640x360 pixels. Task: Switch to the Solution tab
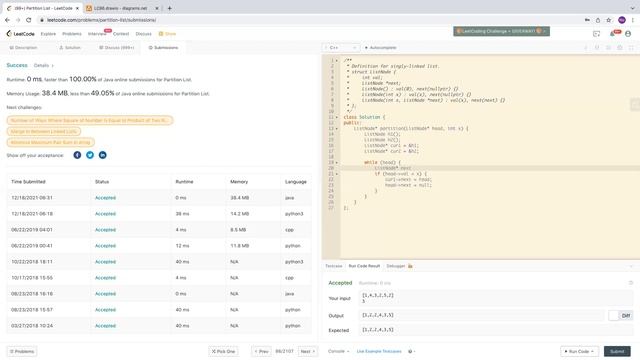[70, 48]
